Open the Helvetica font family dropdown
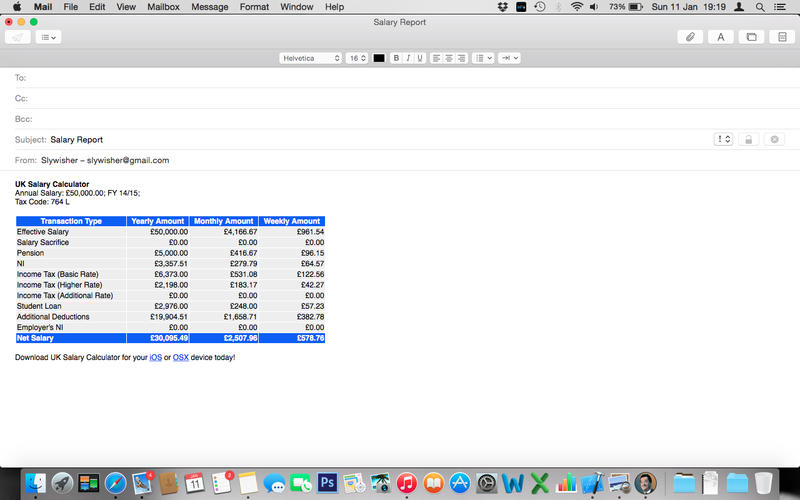800x500 pixels. tap(311, 58)
